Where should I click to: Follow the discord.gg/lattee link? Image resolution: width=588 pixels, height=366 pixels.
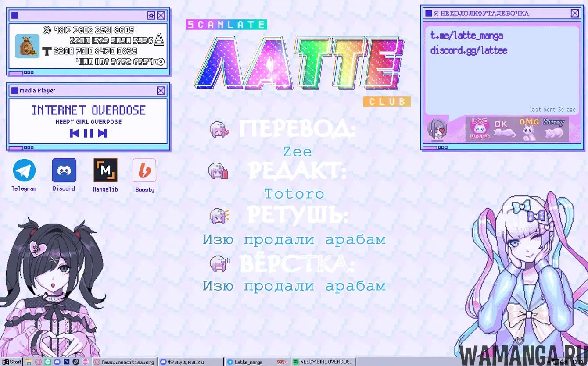(x=469, y=50)
